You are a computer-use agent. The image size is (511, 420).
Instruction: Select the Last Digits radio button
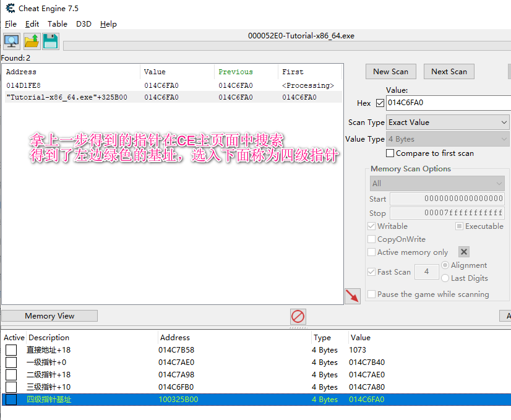pos(445,278)
